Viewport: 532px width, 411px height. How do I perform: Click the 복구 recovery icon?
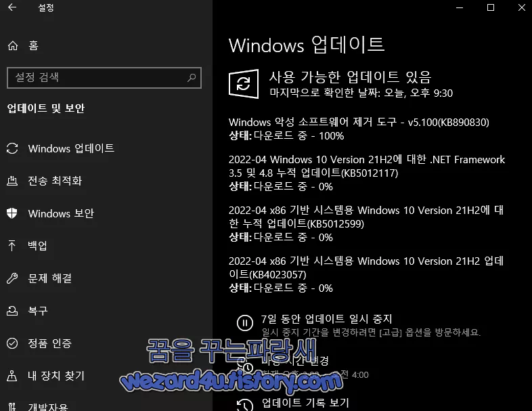click(12, 311)
